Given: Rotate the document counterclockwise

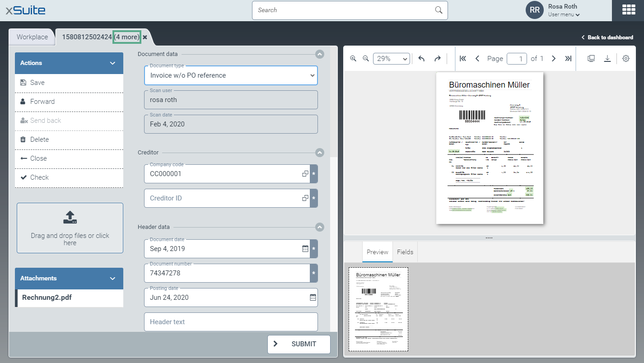Looking at the screenshot, I should pos(421,59).
